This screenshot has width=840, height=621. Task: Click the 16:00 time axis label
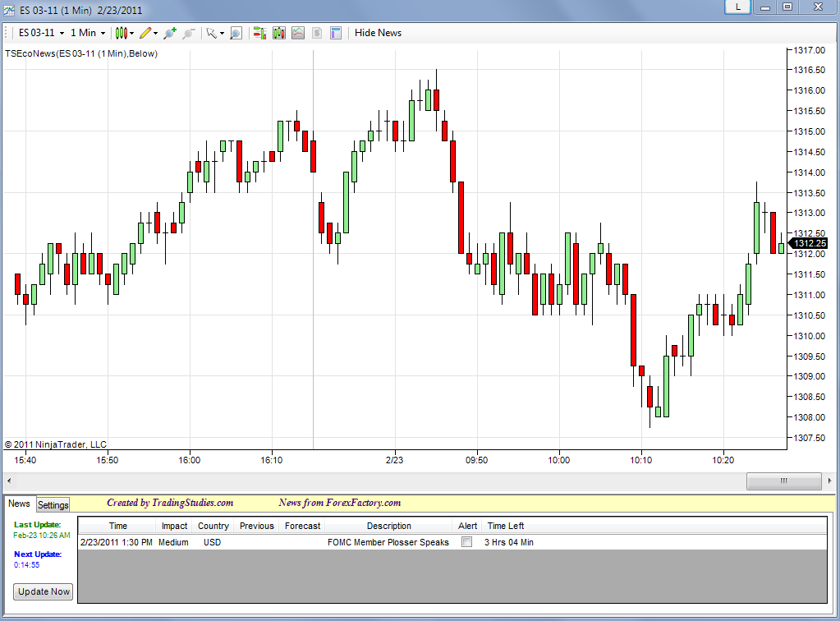[189, 460]
